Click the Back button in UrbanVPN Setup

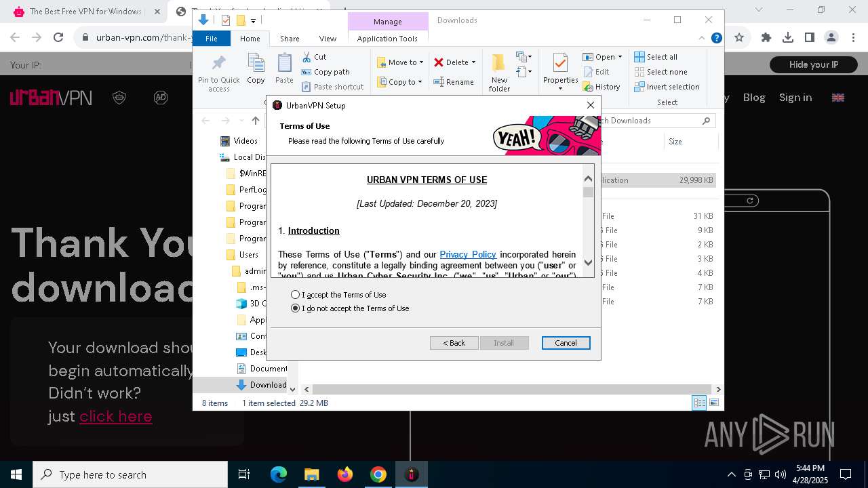coord(454,343)
